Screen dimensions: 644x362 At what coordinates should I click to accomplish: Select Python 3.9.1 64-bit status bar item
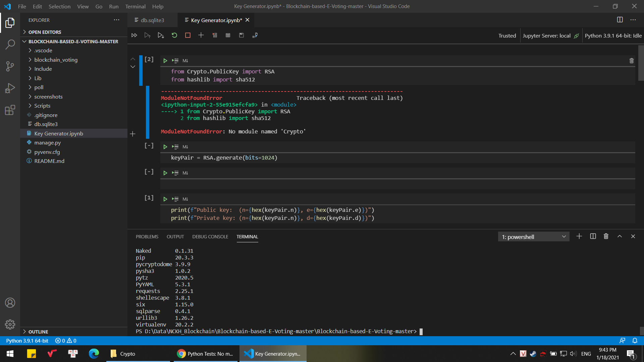click(x=28, y=340)
